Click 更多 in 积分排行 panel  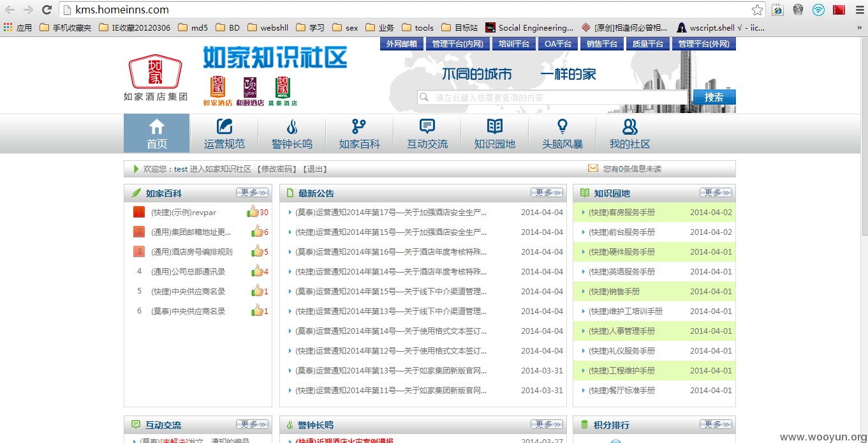pos(716,424)
